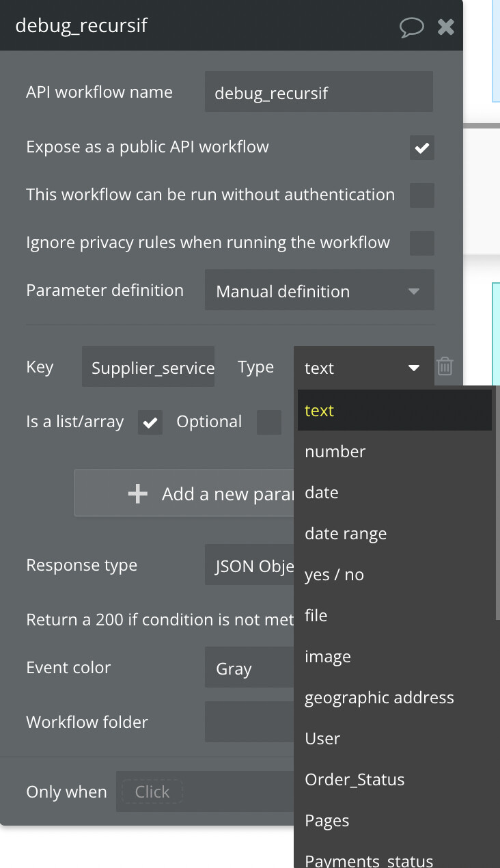The image size is (500, 868).
Task: Select geographic address type option
Action: pyautogui.click(x=379, y=698)
